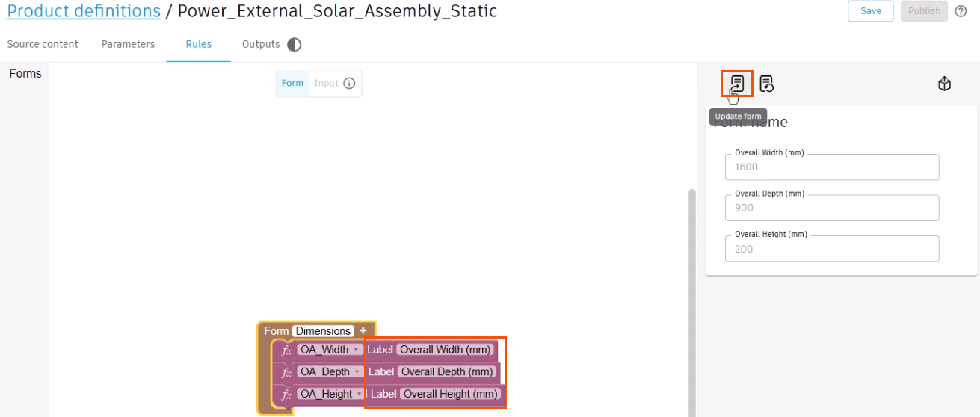Click the fx icon on OA_Width row
Screen dimensions: 980x417
click(286, 350)
